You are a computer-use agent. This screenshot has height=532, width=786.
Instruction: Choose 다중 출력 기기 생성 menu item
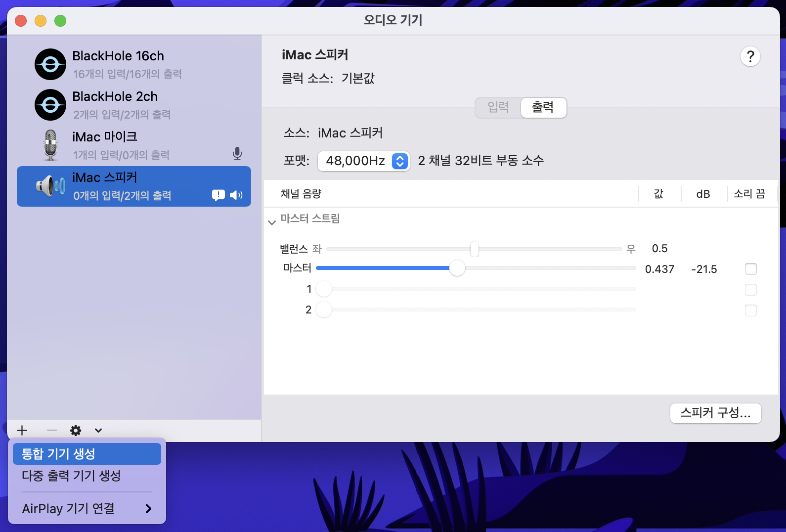tap(87, 476)
